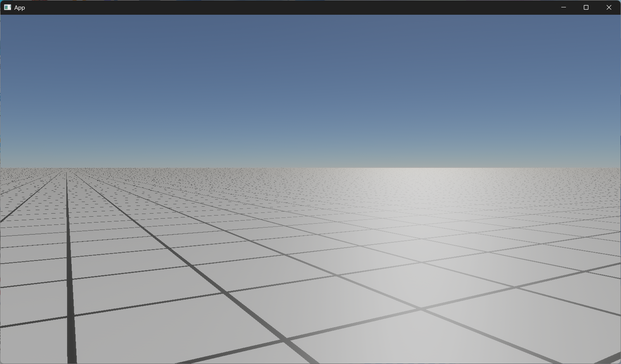Screen dimensions: 621x364
Task: Click where the thick line crosses the lowest horizontal line
Action: coord(71,317)
